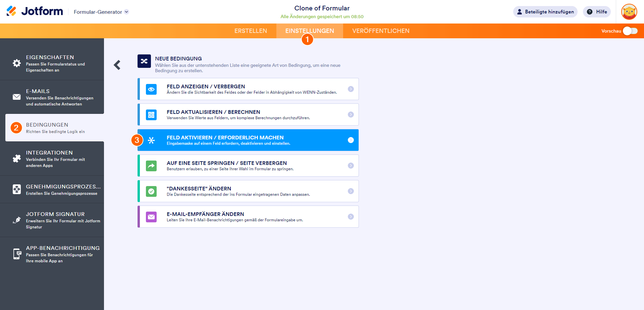The height and width of the screenshot is (310, 644).
Task: Click the purple envelope E-Mail-Empfänger icon
Action: pos(151,217)
